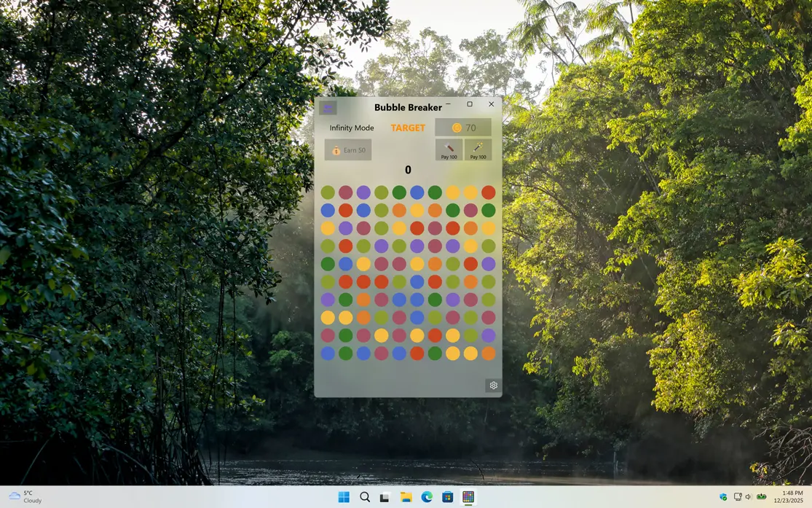
Task: Click the gold coin balance showing 70
Action: tap(463, 128)
